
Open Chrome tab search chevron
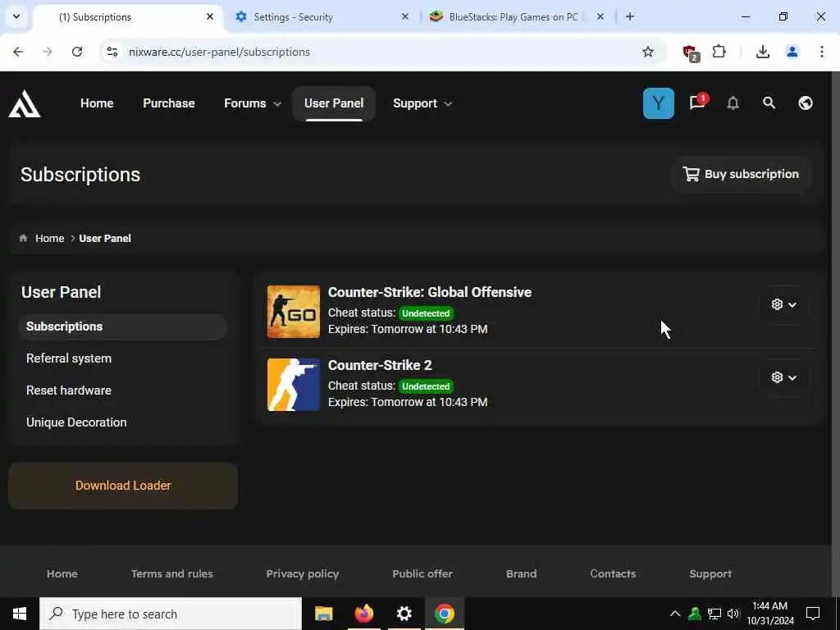pos(16,16)
